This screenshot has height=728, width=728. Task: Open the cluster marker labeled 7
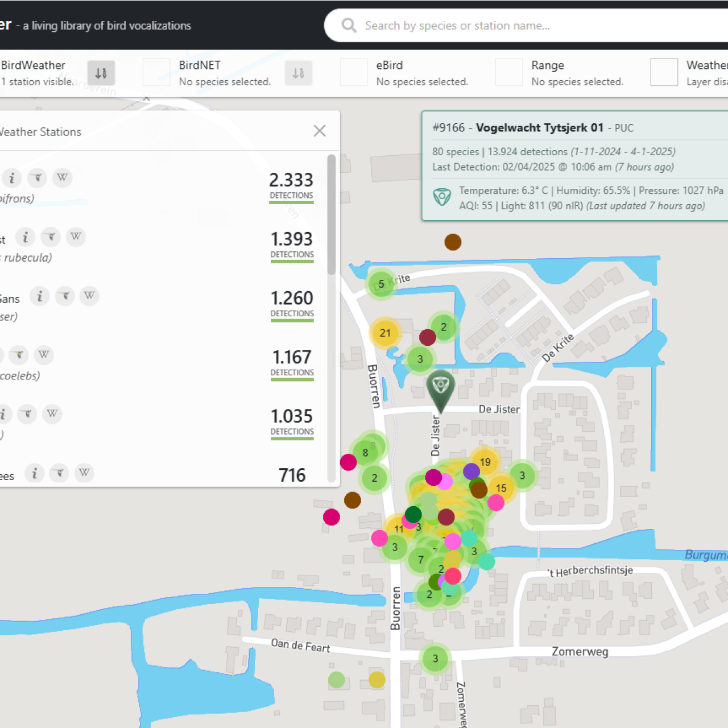pos(421,560)
